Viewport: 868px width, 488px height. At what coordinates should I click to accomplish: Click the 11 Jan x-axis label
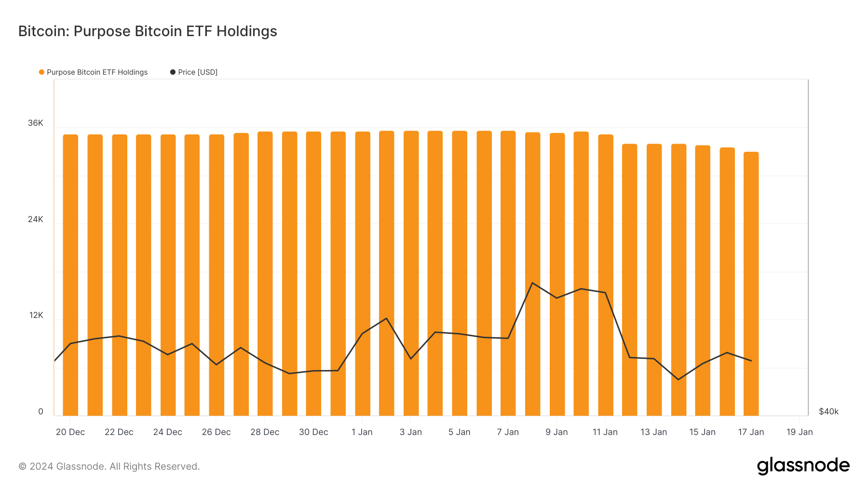pos(605,432)
